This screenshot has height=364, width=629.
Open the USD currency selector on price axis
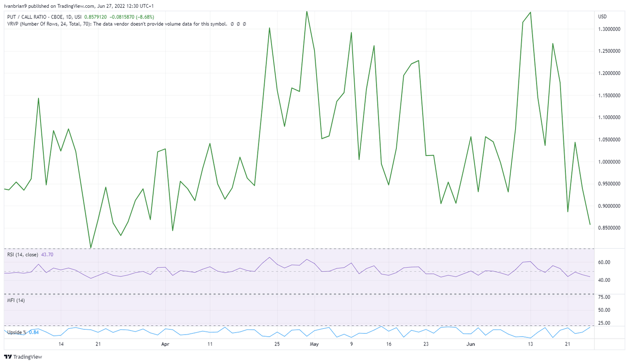[x=602, y=17]
